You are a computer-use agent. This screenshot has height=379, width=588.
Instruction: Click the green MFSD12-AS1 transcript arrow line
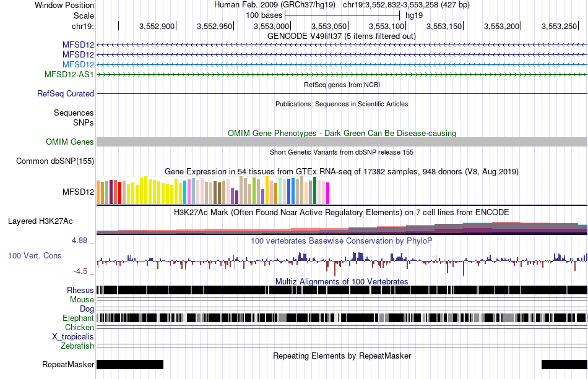click(342, 75)
